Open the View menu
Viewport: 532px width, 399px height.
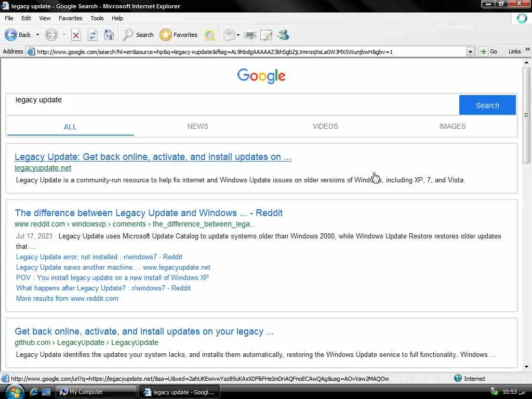pos(45,18)
